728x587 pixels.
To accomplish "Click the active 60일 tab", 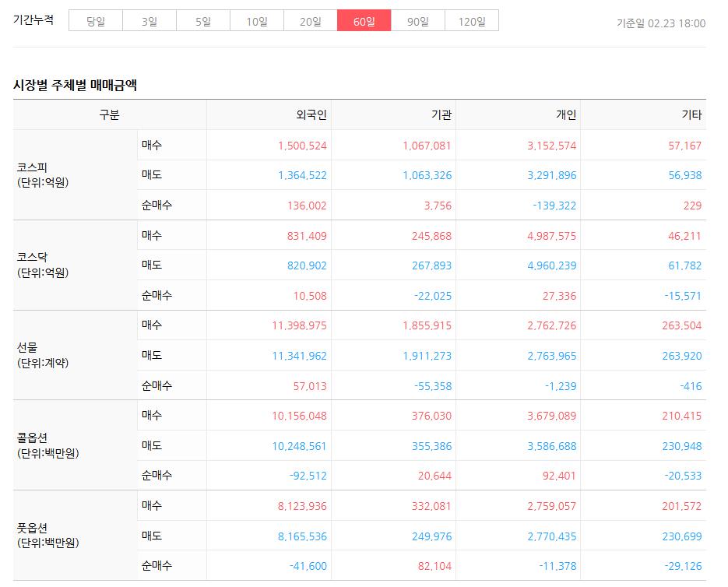I will pyautogui.click(x=364, y=21).
